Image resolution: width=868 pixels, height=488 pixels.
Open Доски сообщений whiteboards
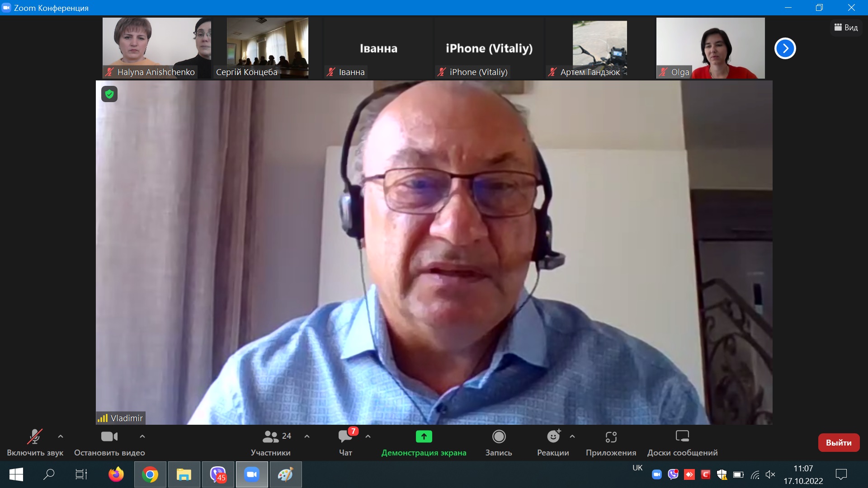(x=682, y=443)
